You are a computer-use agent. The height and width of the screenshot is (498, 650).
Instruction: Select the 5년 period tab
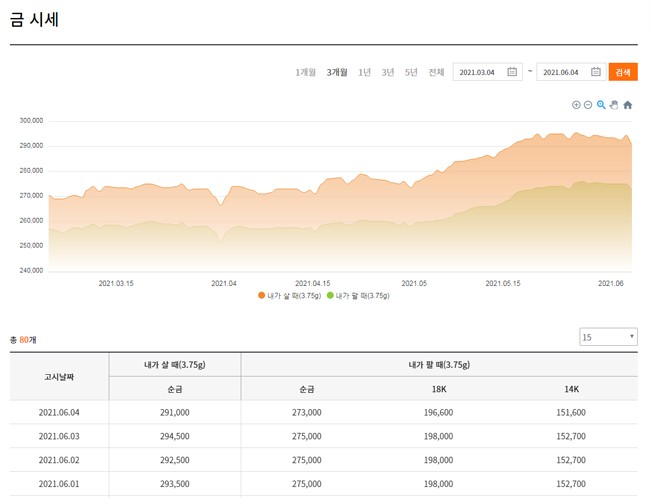click(x=411, y=72)
